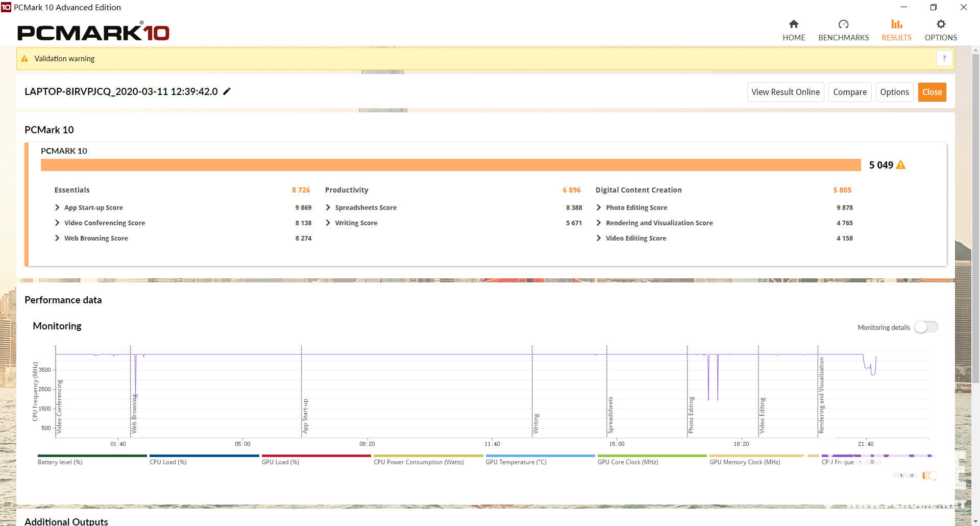Click the PCMark 10 title bar app icon

point(6,7)
